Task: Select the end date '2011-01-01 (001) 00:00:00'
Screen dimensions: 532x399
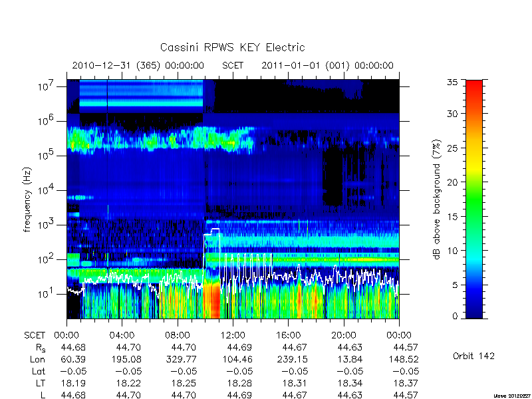Action: [327, 65]
